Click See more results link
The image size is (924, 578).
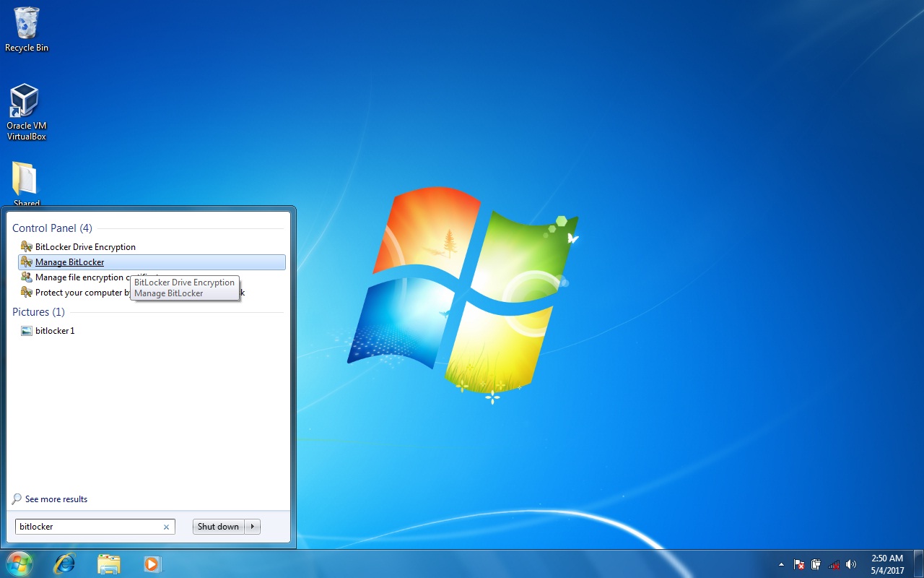pyautogui.click(x=56, y=499)
